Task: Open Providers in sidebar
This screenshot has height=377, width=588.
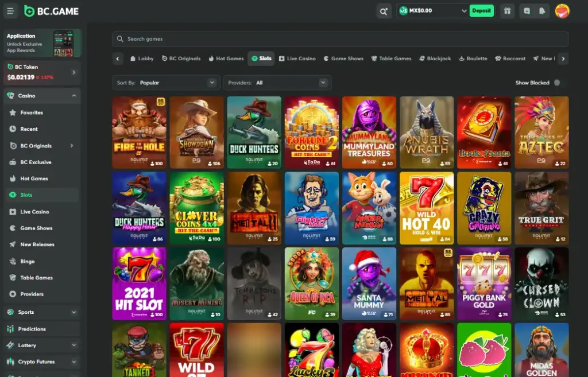Action: point(42,294)
